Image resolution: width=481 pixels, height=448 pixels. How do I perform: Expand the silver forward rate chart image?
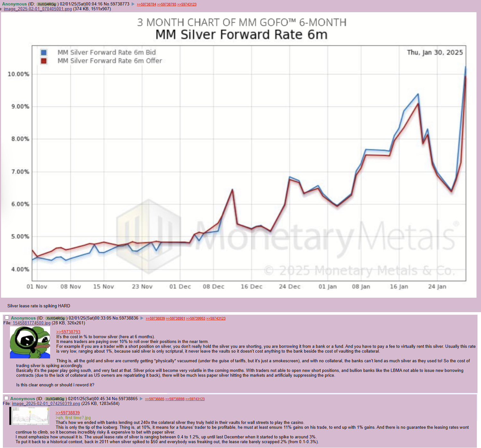pyautogui.click(x=239, y=155)
